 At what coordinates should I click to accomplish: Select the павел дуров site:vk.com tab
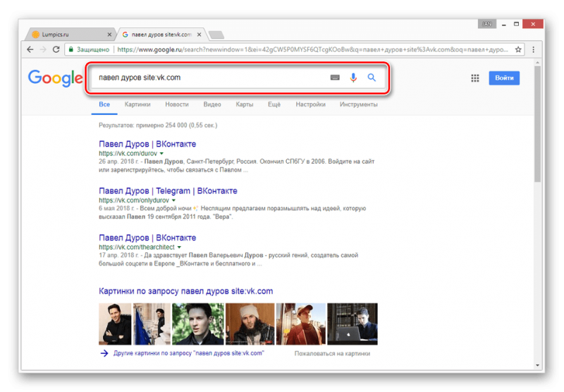coord(161,35)
